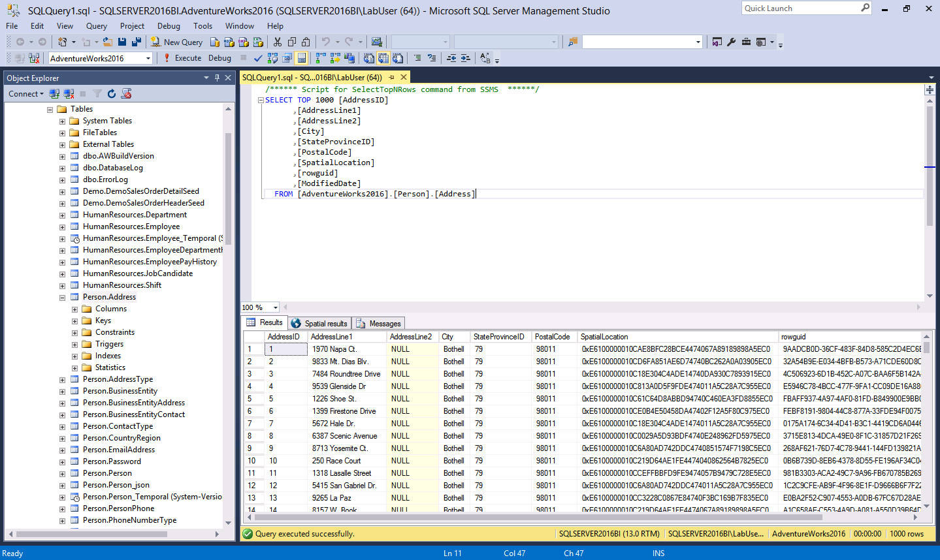Comment out the selected lines icon
Screen dimensions: 940x560
click(417, 58)
